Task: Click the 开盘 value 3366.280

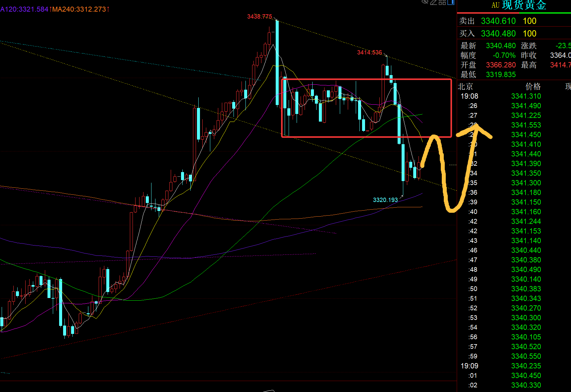Action: click(x=501, y=65)
